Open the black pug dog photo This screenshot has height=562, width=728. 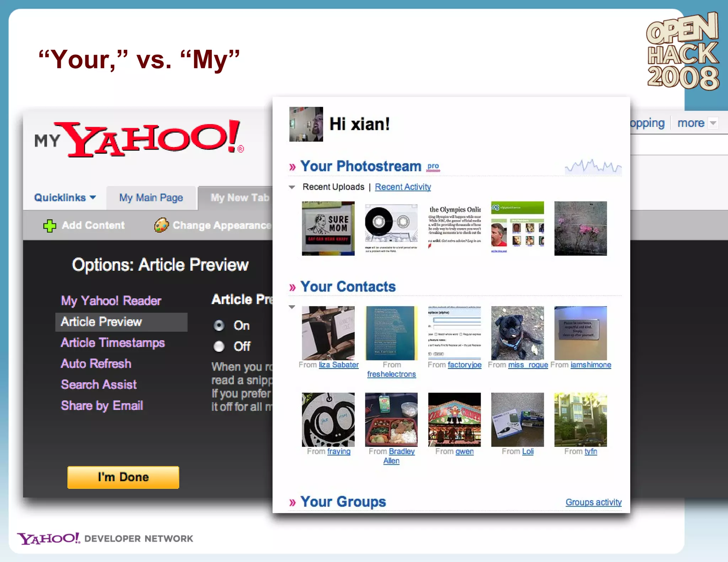(518, 333)
